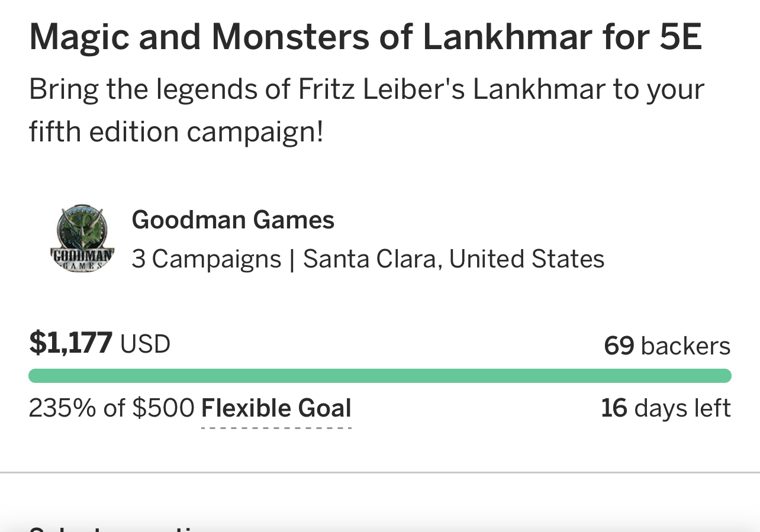760x532 pixels.
Task: Click the words "days left" beside 16
Action: (x=682, y=408)
